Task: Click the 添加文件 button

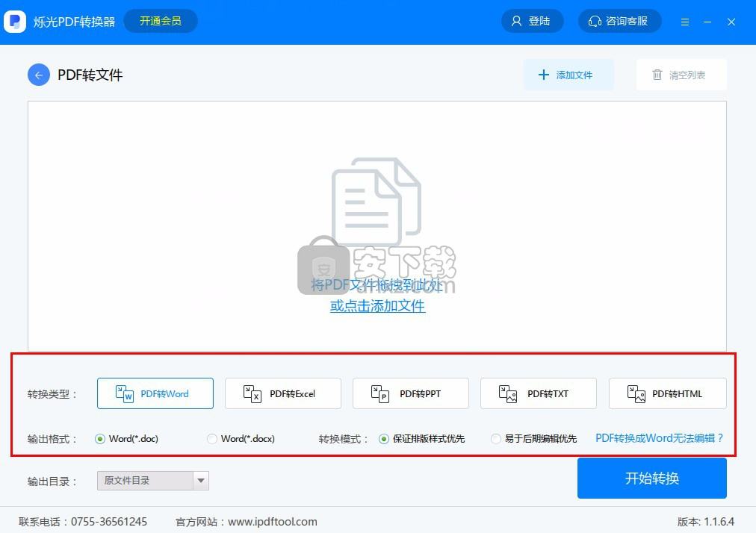Action: (568, 75)
